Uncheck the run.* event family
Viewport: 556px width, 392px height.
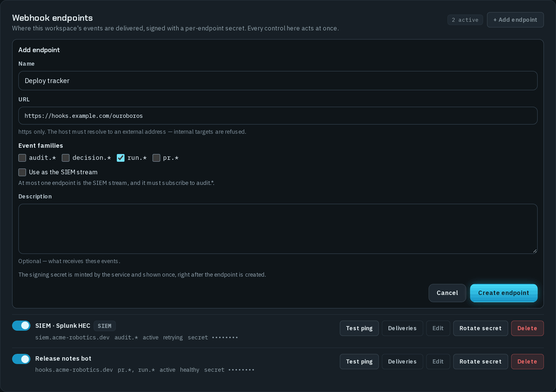point(120,158)
